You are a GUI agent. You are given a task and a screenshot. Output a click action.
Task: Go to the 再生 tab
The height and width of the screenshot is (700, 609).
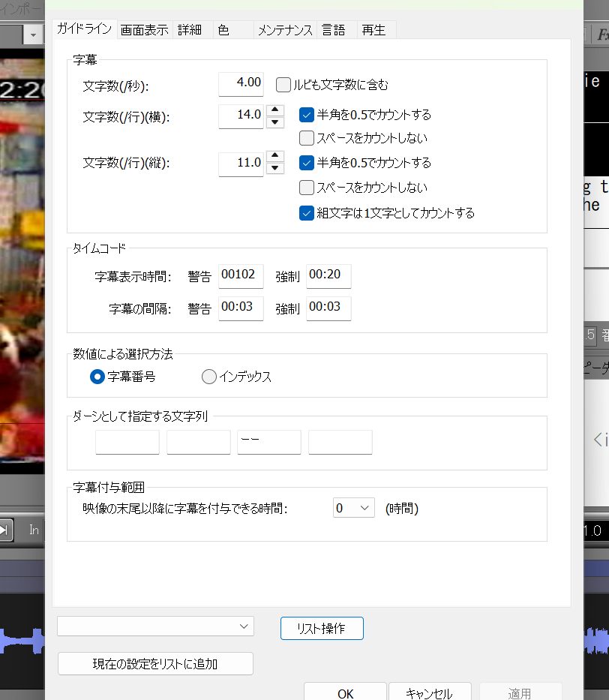pyautogui.click(x=373, y=30)
